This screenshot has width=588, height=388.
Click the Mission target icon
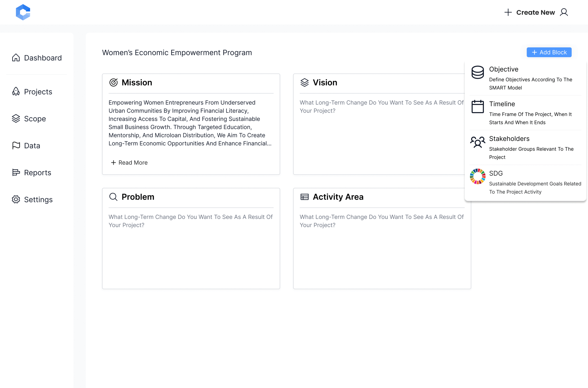click(x=113, y=82)
